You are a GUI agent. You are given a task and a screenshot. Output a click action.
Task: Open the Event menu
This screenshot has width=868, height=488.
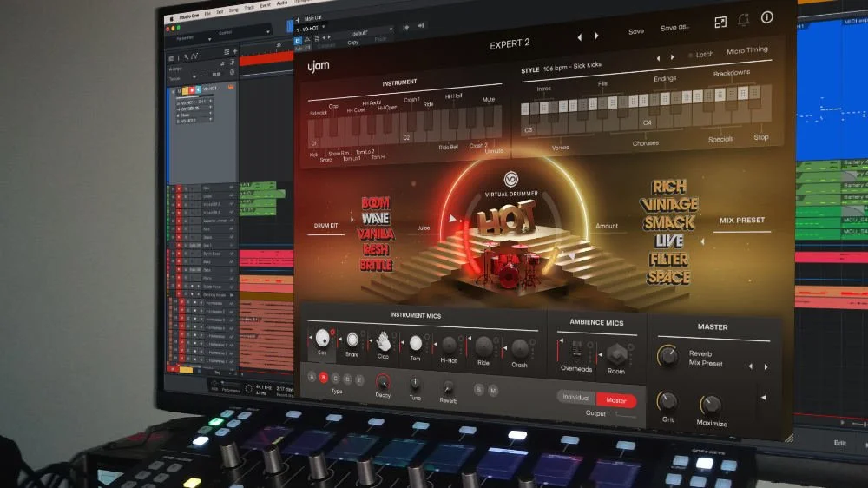[266, 5]
